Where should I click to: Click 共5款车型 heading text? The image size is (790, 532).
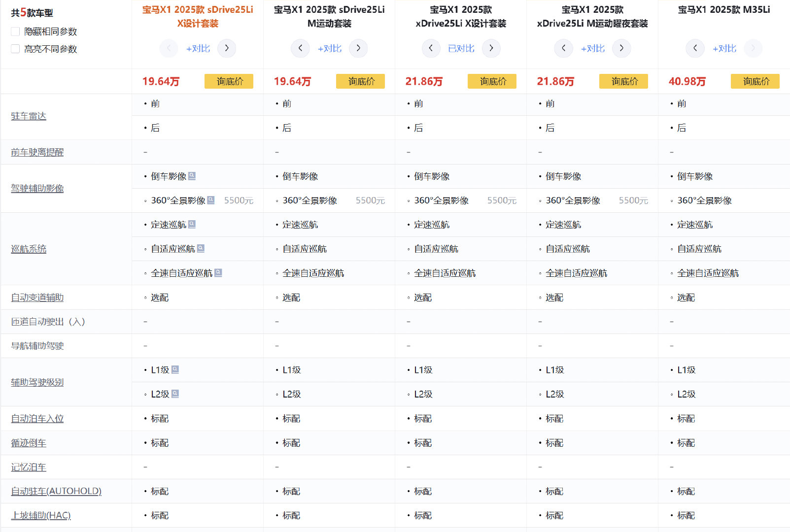(x=32, y=13)
